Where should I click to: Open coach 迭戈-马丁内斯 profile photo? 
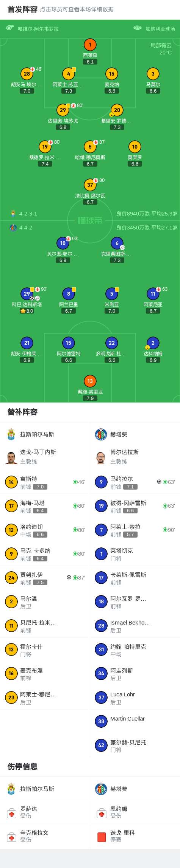(x=11, y=457)
